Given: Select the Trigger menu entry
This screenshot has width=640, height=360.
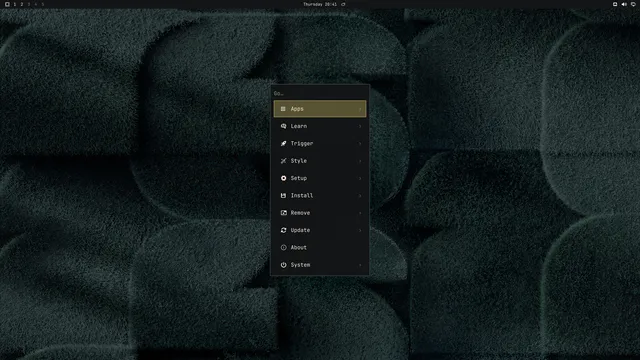Looking at the screenshot, I should click(320, 144).
